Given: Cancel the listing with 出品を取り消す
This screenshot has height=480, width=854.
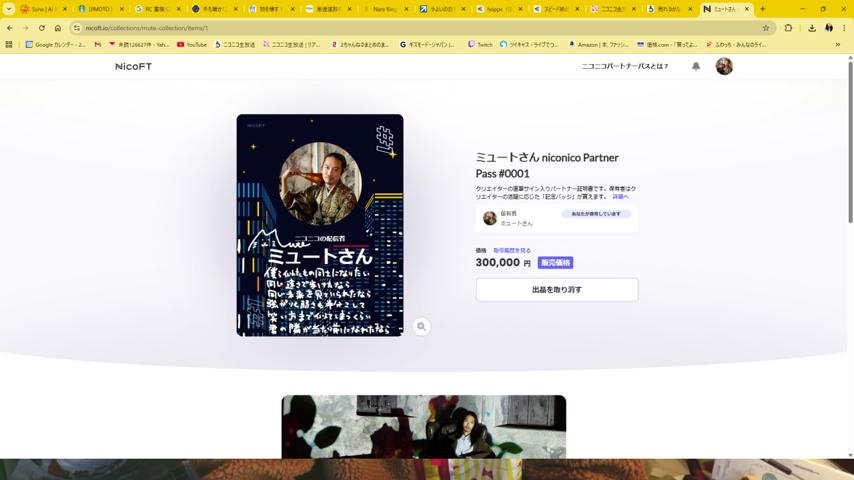Looking at the screenshot, I should [557, 290].
